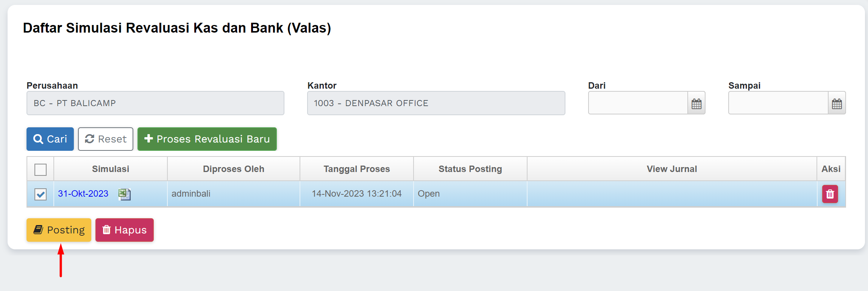
Task: Click the Status Posting column header
Action: (470, 169)
